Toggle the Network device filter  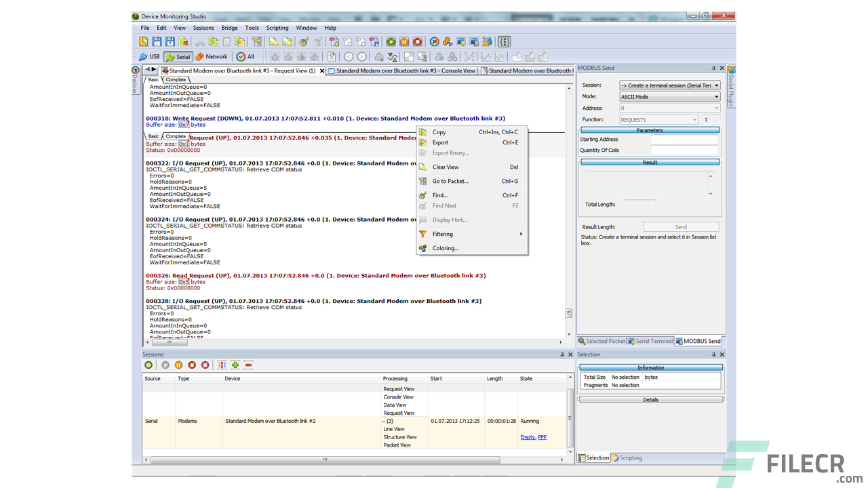(x=212, y=57)
